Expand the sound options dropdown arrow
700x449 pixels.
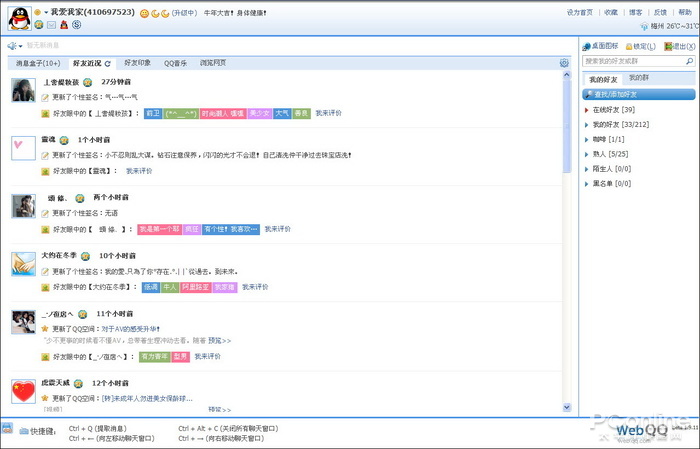(20, 46)
